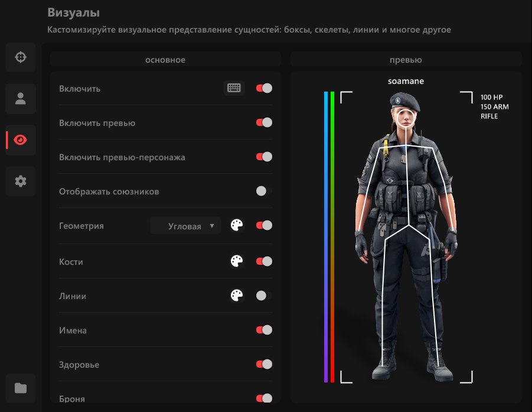Click the основное section header
The height and width of the screenshot is (412, 532).
[165, 60]
